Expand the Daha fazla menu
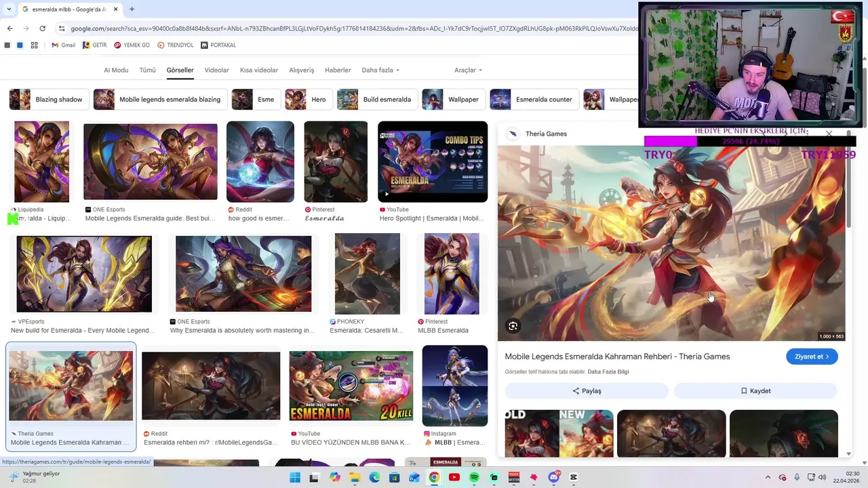Image resolution: width=868 pixels, height=488 pixels. pyautogui.click(x=380, y=70)
